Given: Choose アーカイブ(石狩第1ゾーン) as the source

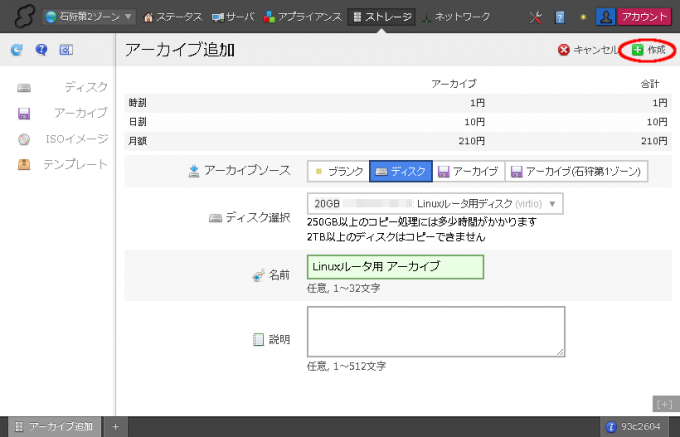Looking at the screenshot, I should (577, 171).
